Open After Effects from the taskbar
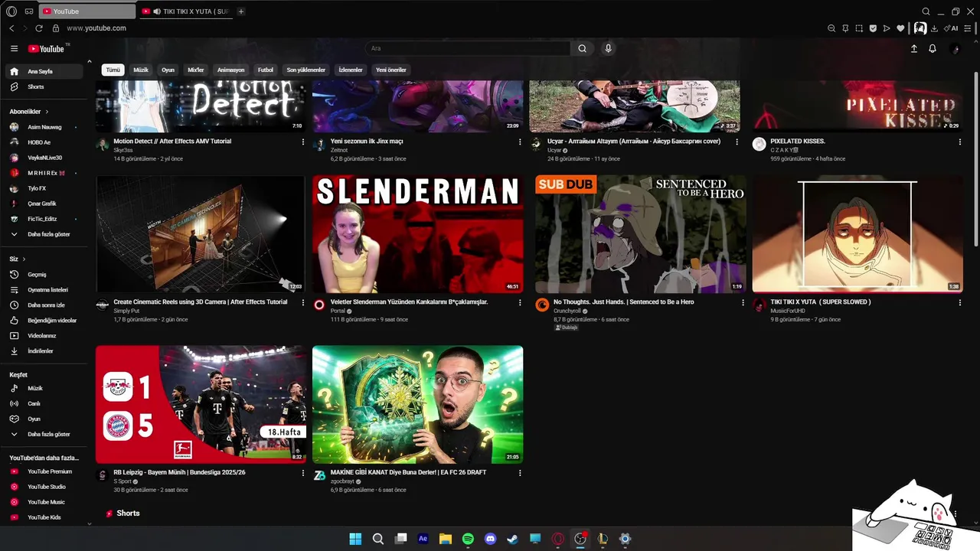This screenshot has height=551, width=980. pyautogui.click(x=423, y=539)
